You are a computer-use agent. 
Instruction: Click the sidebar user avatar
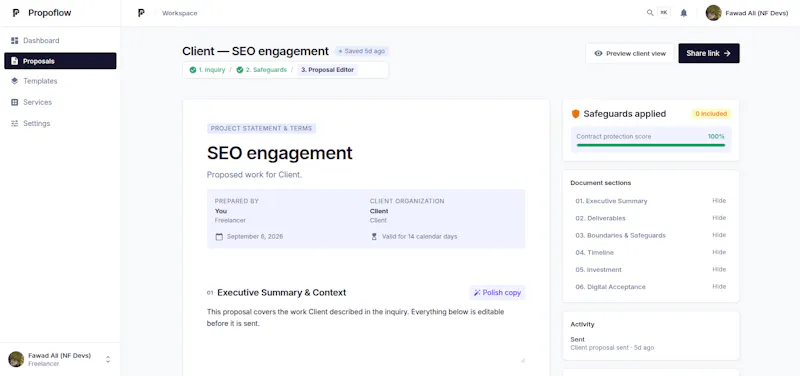coord(16,359)
